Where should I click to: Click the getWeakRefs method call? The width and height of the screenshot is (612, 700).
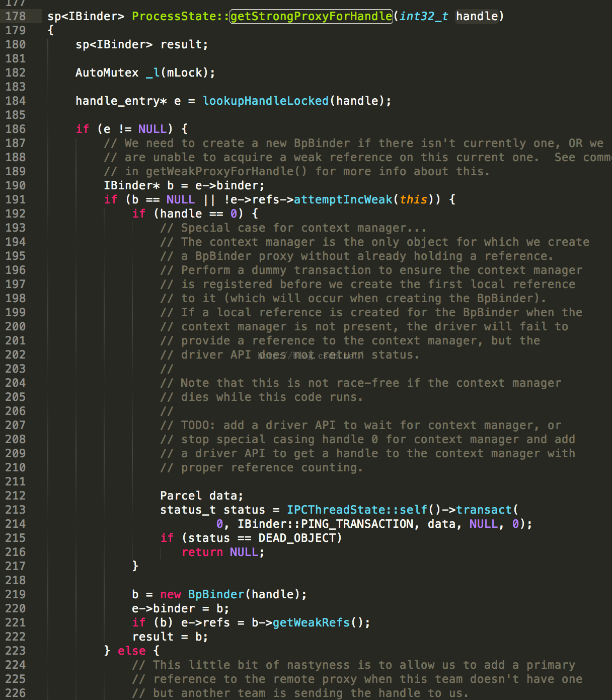coord(311,622)
